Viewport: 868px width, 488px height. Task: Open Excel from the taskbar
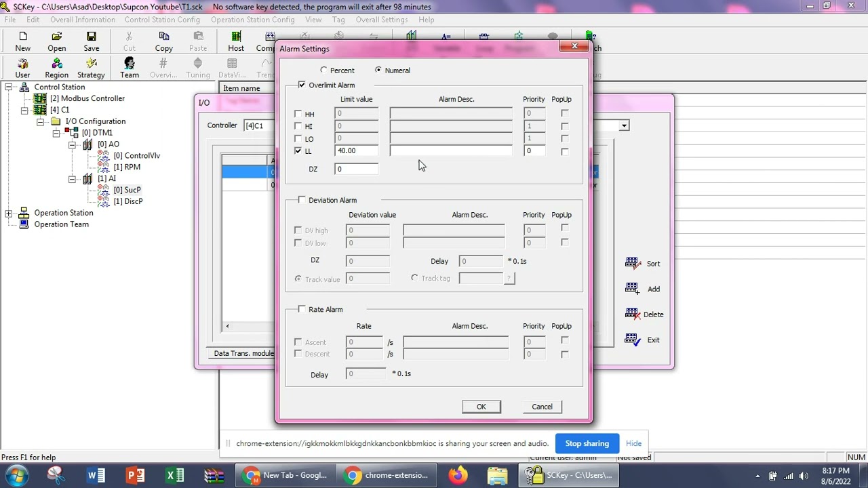tap(175, 476)
